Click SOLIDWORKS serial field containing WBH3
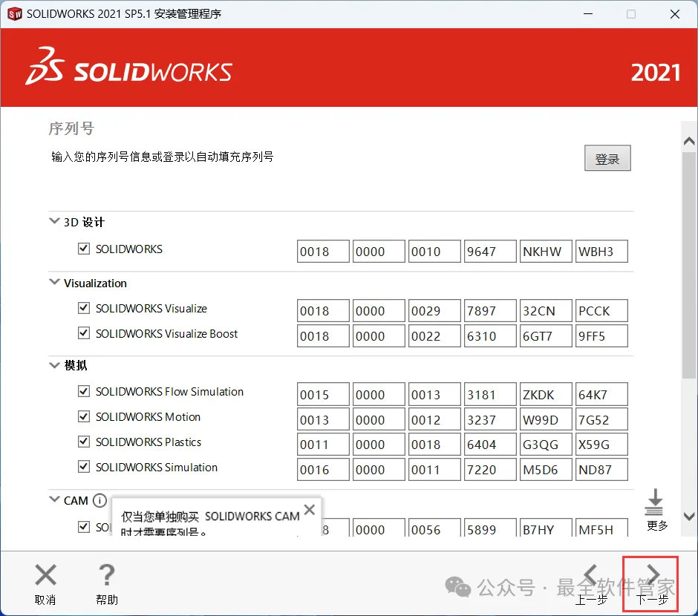The width and height of the screenshot is (698, 616). click(x=601, y=252)
